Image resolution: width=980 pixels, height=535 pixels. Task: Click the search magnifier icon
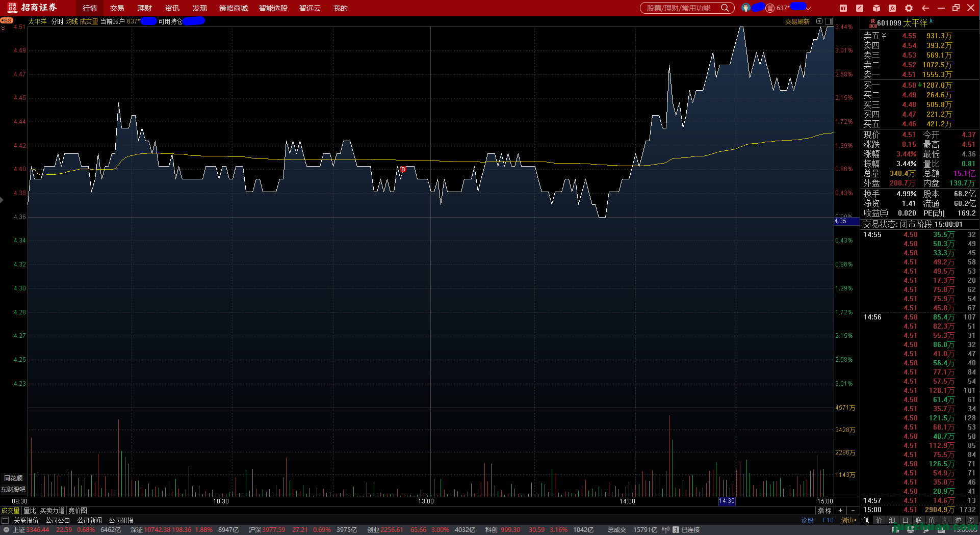[725, 8]
